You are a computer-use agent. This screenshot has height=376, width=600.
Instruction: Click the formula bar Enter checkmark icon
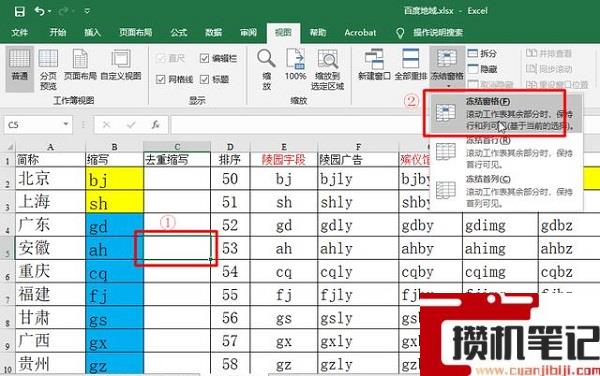coord(131,125)
